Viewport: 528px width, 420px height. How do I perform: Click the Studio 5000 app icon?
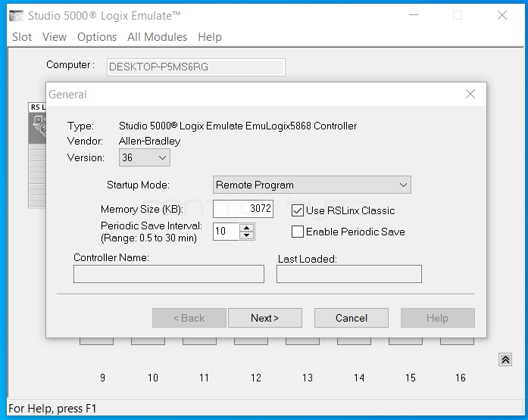pos(16,15)
